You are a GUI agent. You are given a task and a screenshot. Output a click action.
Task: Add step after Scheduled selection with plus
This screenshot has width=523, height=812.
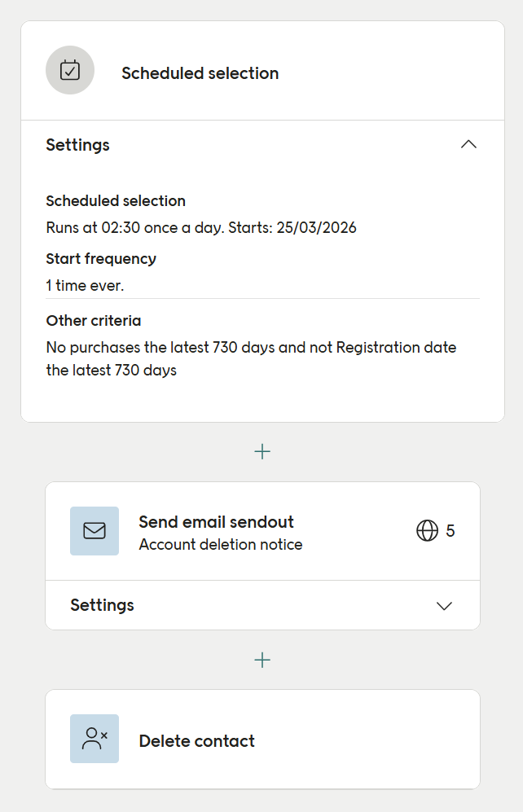pos(262,451)
